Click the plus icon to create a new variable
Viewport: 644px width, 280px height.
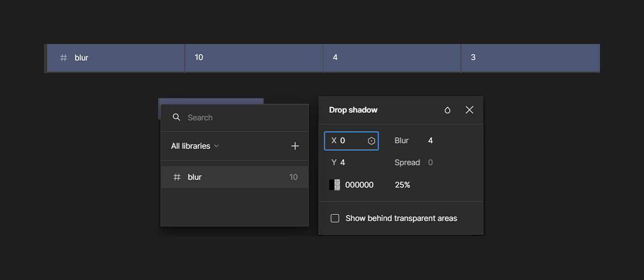295,146
